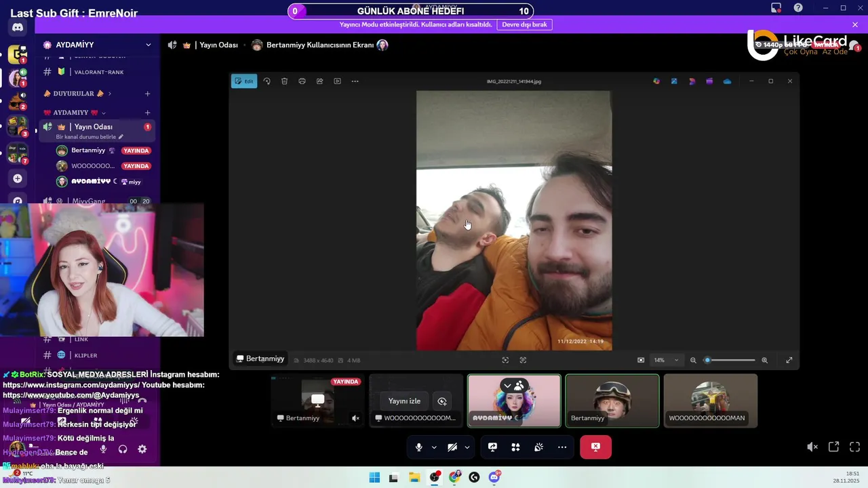Mute the stream volume speaker icon
The height and width of the screenshot is (488, 868).
(x=812, y=447)
